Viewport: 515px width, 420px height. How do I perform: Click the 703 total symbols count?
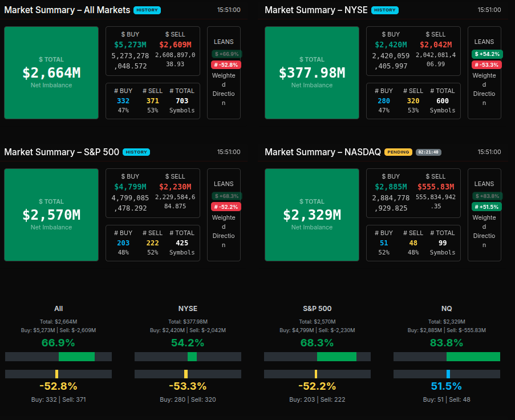(182, 101)
